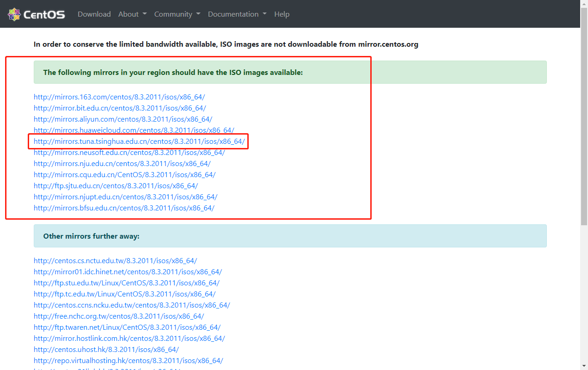
Task: Open the mirrors.tuna.tsinghua.edu.cn mirror link
Action: click(139, 142)
